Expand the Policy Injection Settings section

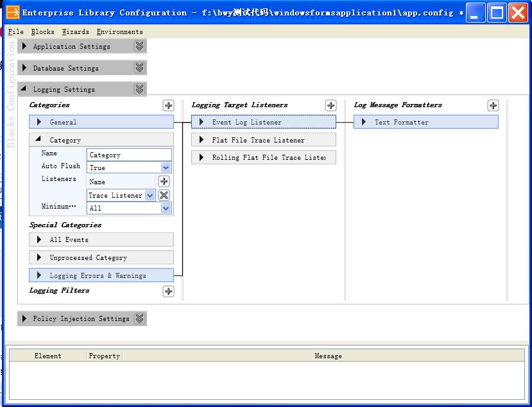[x=24, y=318]
